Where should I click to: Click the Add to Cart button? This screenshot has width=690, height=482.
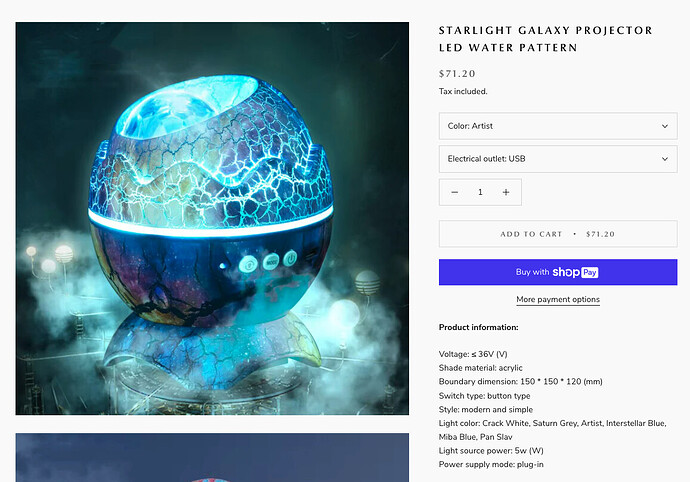click(558, 234)
